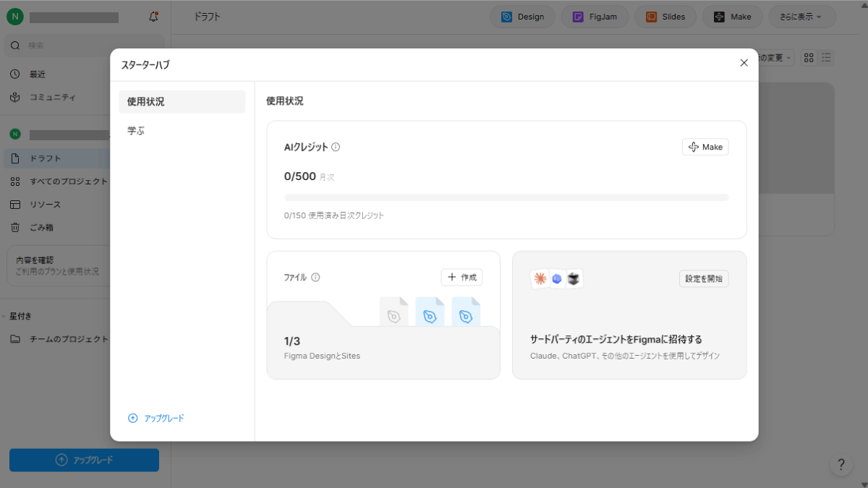Create a new FigJam board
This screenshot has height=488, width=868.
tap(595, 17)
